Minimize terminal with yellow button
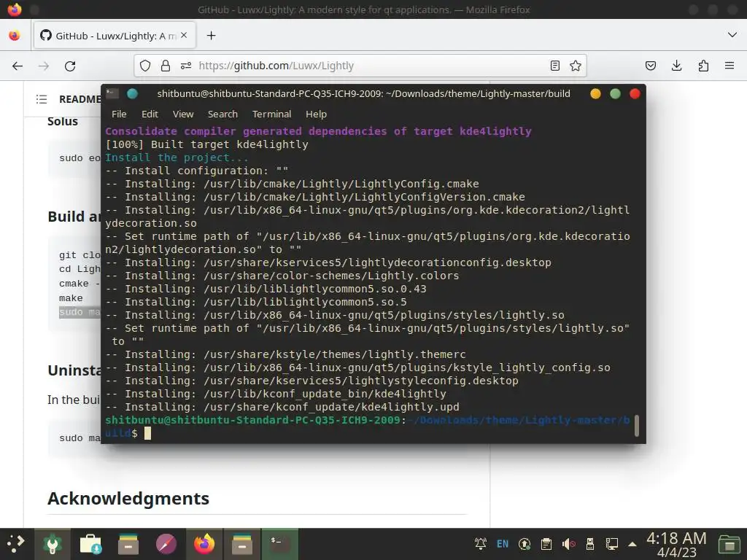 pyautogui.click(x=595, y=94)
